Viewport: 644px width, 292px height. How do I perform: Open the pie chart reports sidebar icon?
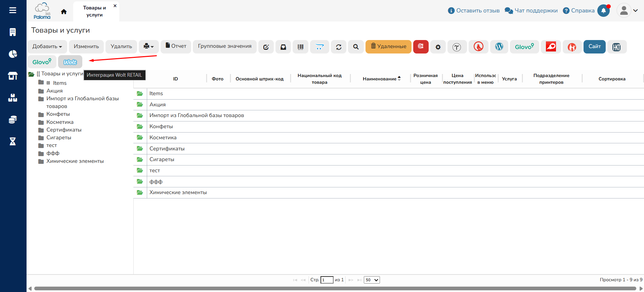(13, 54)
